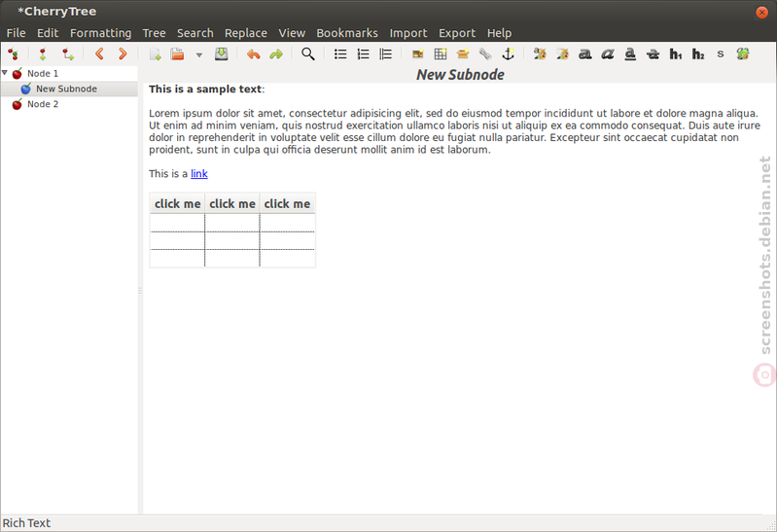The width and height of the screenshot is (777, 532).
Task: Insert or edit a link with chain icon
Action: (485, 54)
